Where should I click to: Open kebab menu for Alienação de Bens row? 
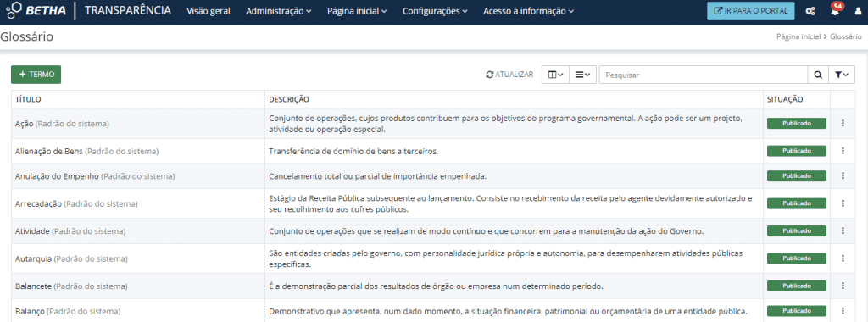(x=843, y=151)
